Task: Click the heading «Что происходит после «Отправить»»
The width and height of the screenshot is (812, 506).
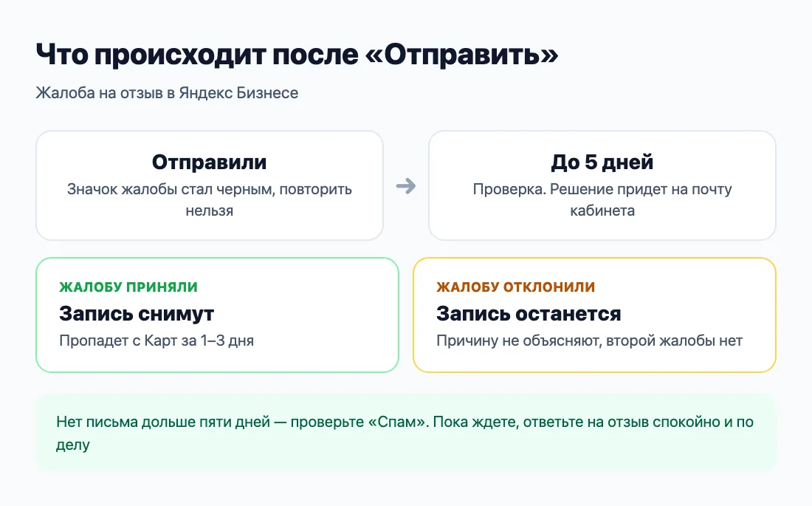Action: pyautogui.click(x=297, y=55)
